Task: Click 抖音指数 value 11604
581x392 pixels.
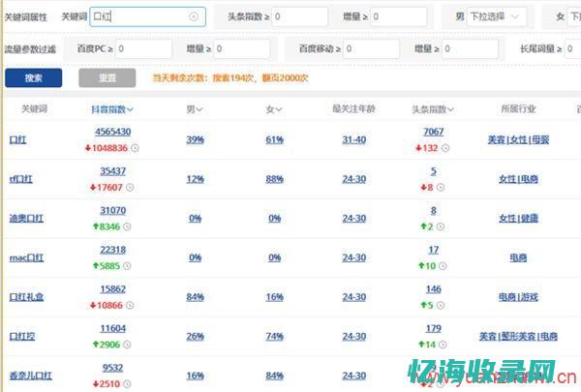Action: tap(113, 328)
